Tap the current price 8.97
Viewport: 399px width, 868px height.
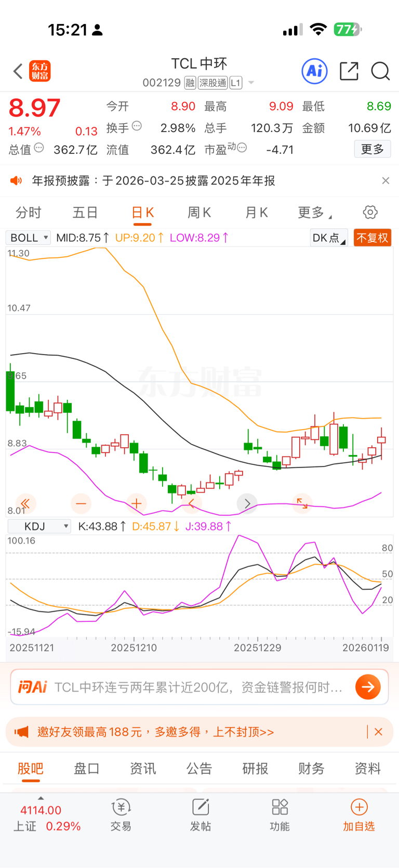(35, 108)
